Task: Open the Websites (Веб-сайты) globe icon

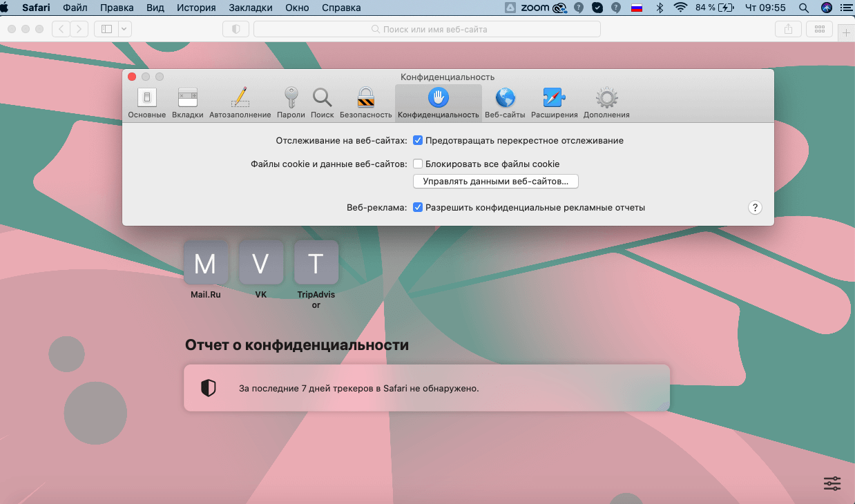Action: coord(505,98)
